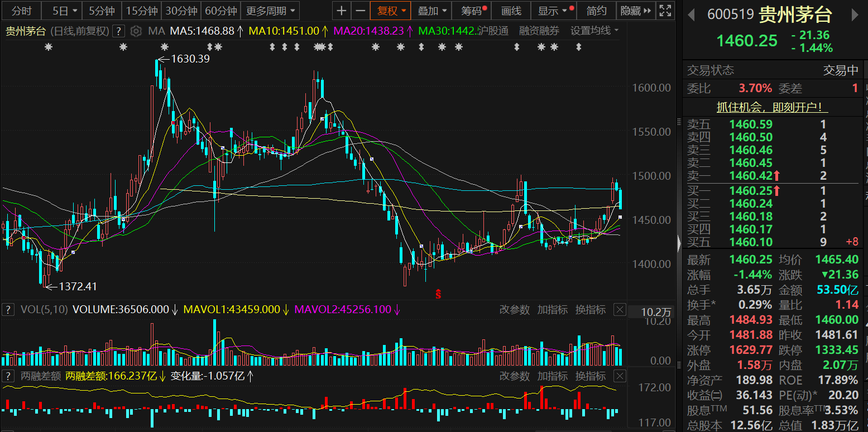Toggle the 沪股通 overlay
Image resolution: width=868 pixels, height=432 pixels.
pos(493,31)
